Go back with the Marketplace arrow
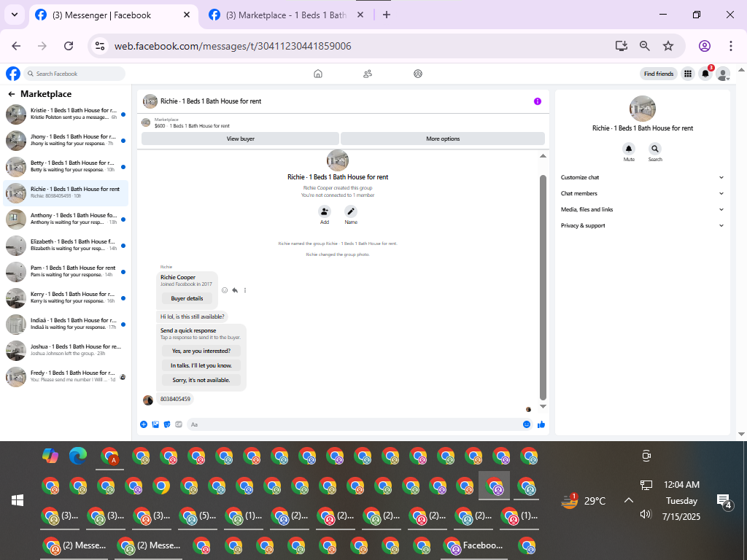747x560 pixels. 12,94
